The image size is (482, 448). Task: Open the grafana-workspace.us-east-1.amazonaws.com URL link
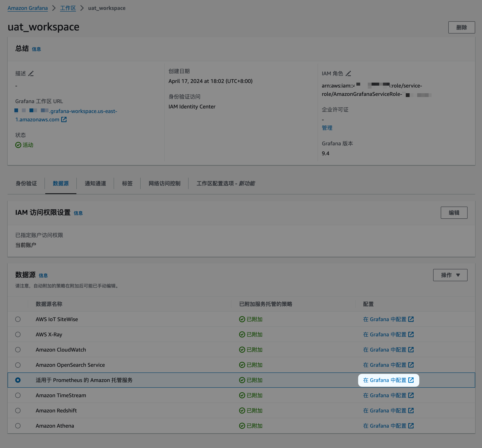point(66,115)
